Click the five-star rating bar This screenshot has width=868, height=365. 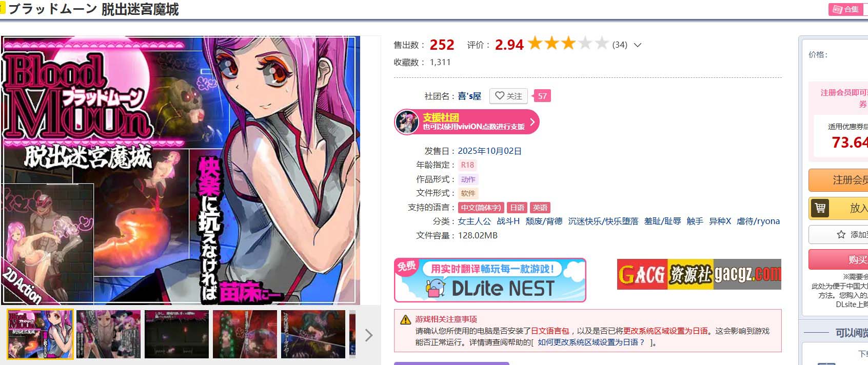[x=568, y=44]
